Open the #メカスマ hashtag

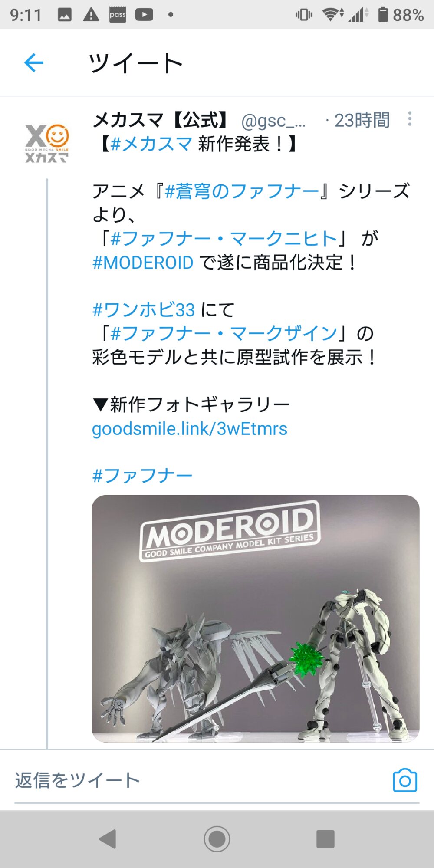(x=151, y=144)
